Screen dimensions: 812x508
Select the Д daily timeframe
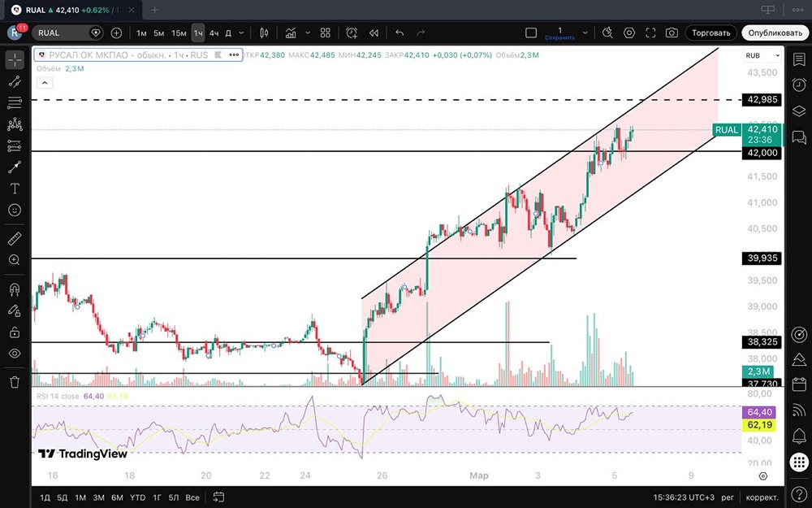(228, 33)
